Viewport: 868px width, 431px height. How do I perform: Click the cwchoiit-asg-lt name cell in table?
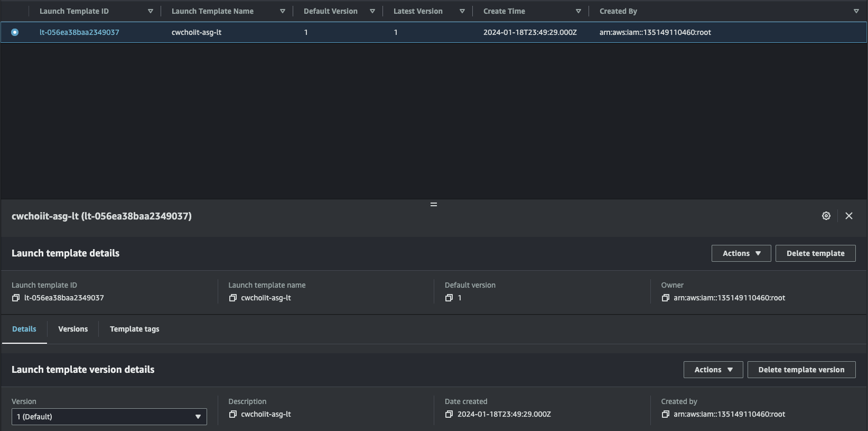[x=197, y=32]
